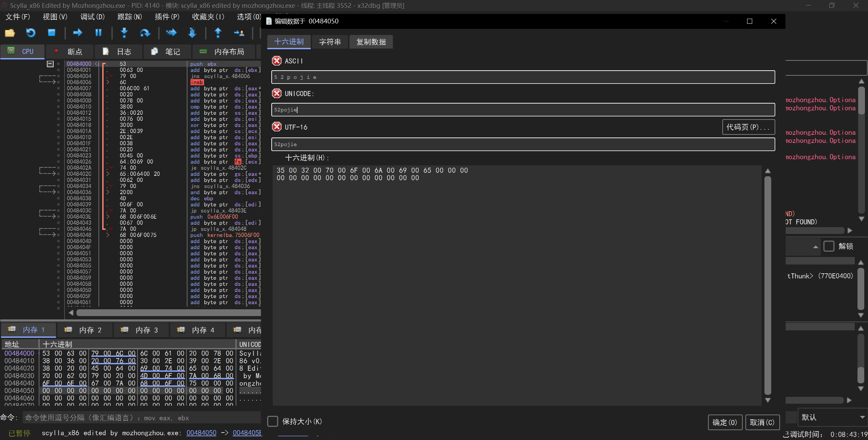Switch to 内存 1 dump tab

coord(29,330)
